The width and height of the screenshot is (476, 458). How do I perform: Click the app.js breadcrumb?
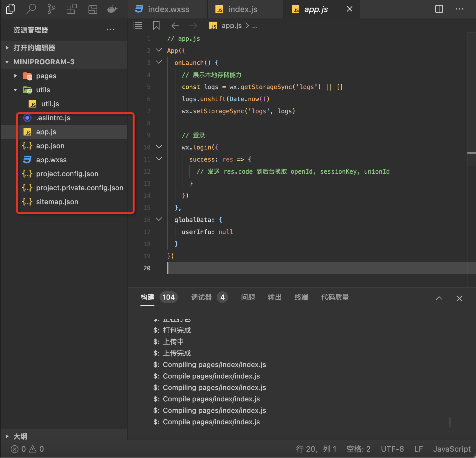tap(232, 26)
